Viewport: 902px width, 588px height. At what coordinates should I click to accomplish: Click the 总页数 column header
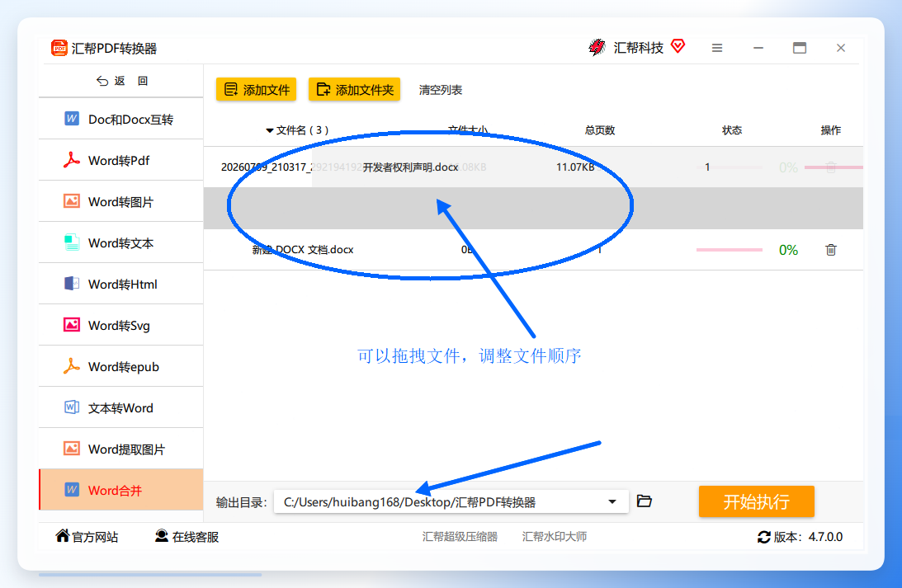coord(600,130)
